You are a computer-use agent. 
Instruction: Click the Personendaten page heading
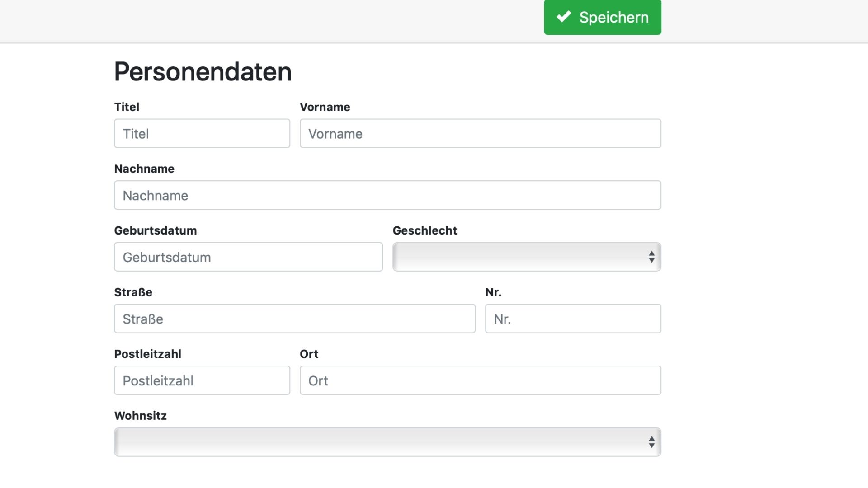point(203,71)
